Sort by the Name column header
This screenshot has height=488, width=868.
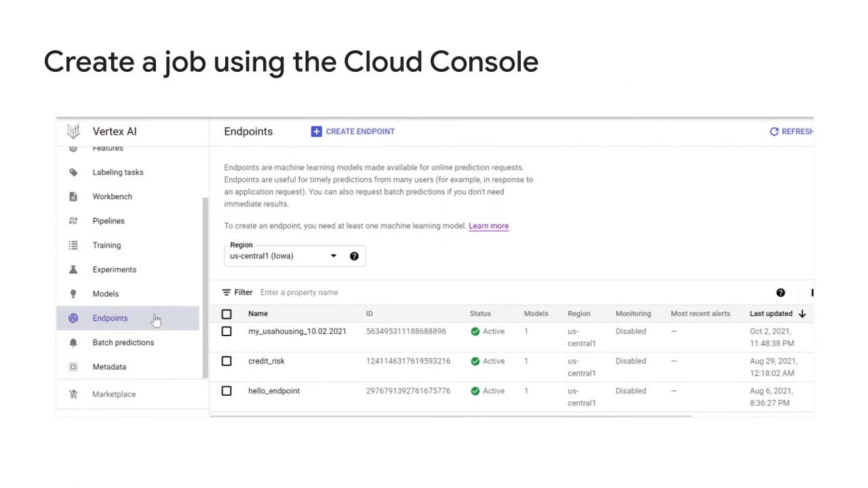tap(258, 314)
